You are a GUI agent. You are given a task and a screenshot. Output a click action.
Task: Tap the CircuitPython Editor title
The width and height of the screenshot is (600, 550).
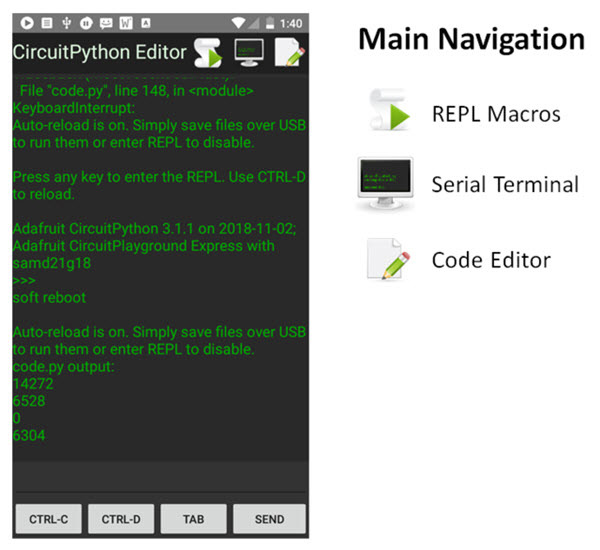100,52
